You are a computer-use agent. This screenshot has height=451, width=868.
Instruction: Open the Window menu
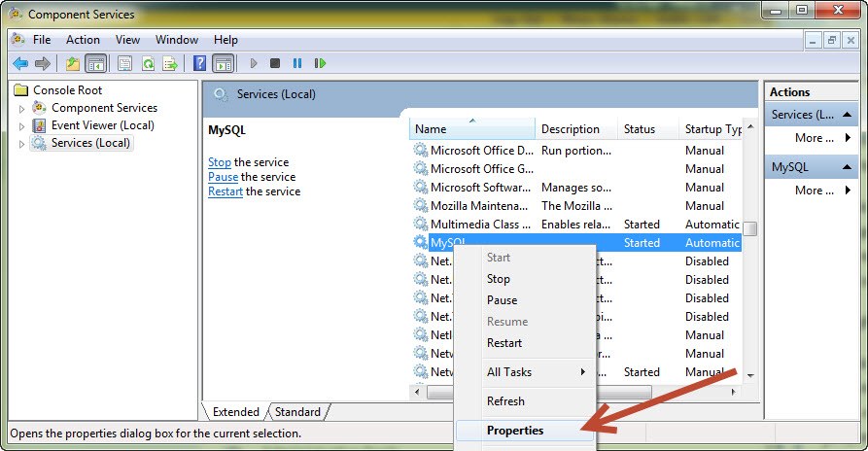point(177,40)
